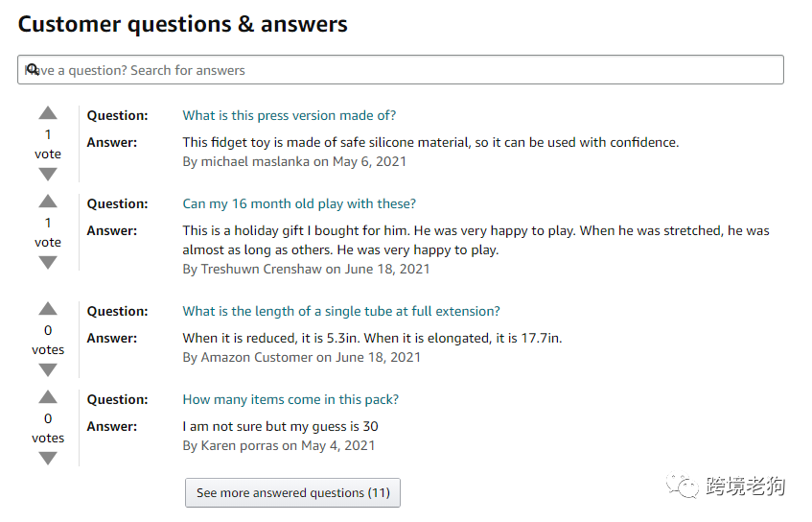Upvote the press version material question
The width and height of the screenshot is (812, 522).
coord(48,114)
